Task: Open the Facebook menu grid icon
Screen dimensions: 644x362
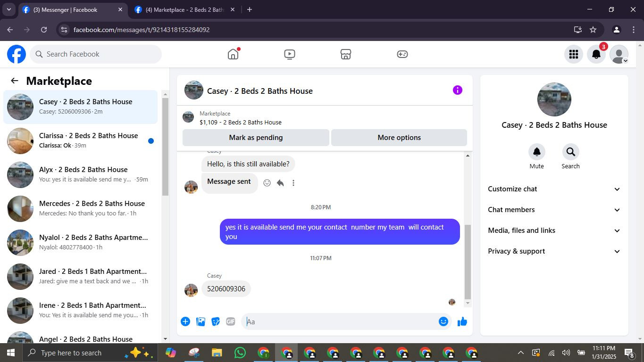Action: (574, 54)
